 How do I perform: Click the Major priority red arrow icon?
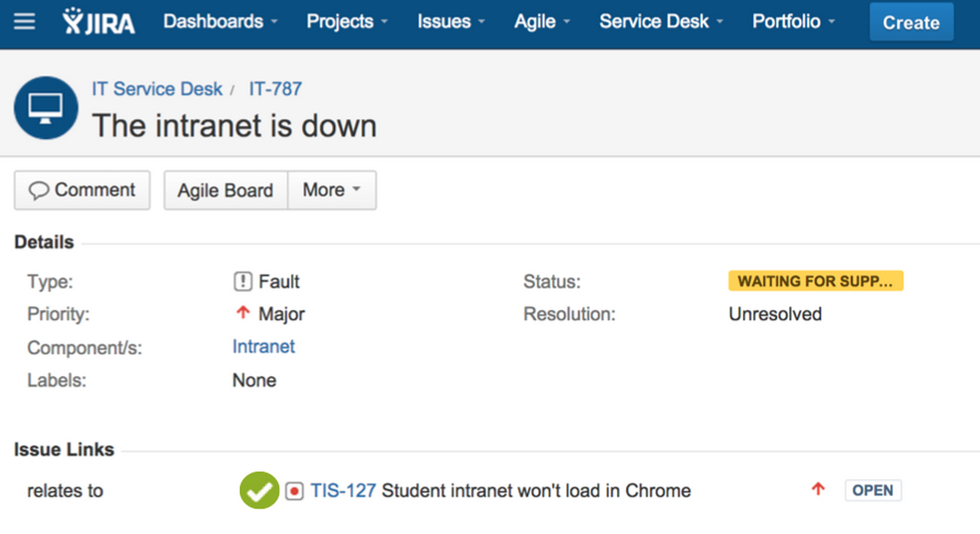[x=243, y=313]
